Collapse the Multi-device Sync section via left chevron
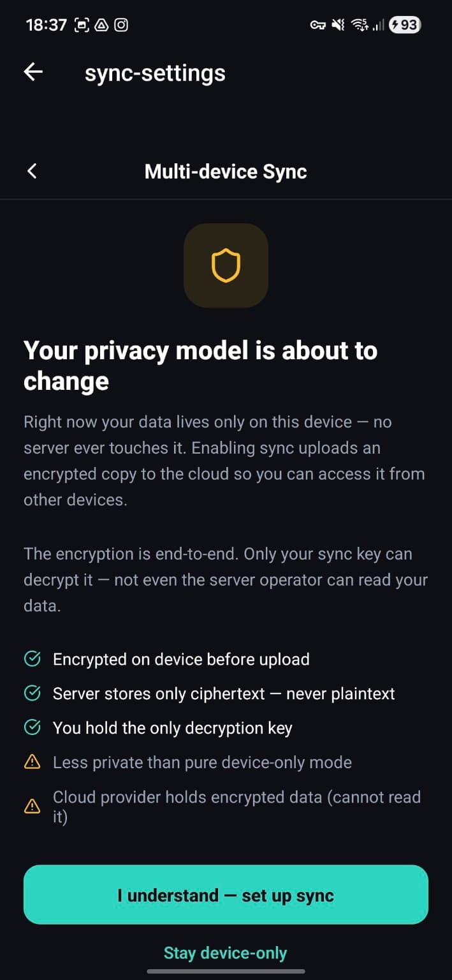 point(31,171)
